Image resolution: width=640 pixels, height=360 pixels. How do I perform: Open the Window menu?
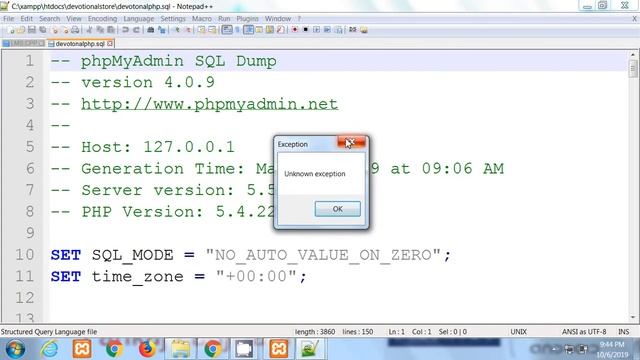[278, 19]
